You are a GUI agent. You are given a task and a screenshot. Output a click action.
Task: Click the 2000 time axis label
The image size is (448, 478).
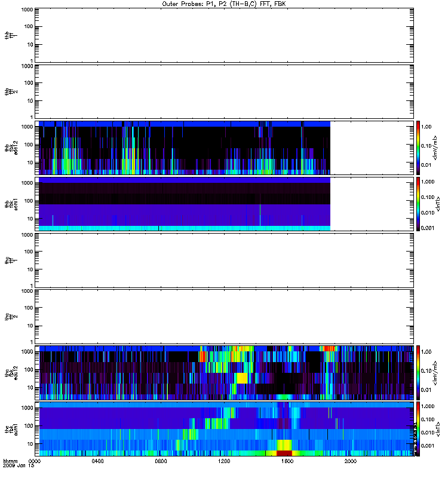351,461
